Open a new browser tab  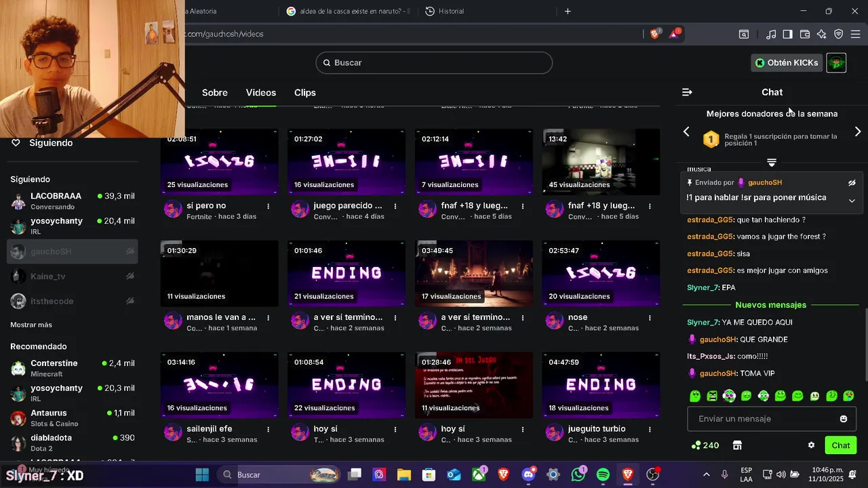click(568, 11)
